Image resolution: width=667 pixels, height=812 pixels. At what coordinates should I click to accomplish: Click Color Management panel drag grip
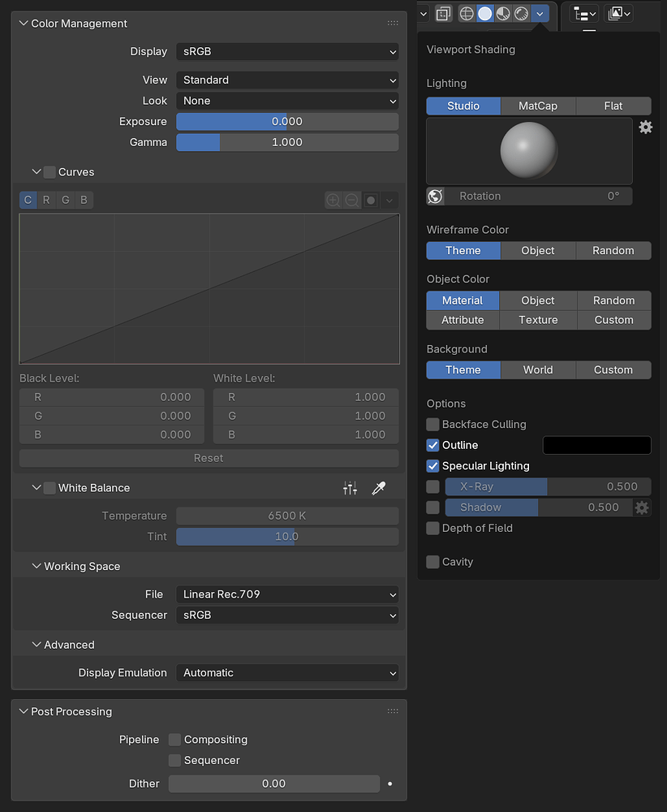pyautogui.click(x=393, y=24)
